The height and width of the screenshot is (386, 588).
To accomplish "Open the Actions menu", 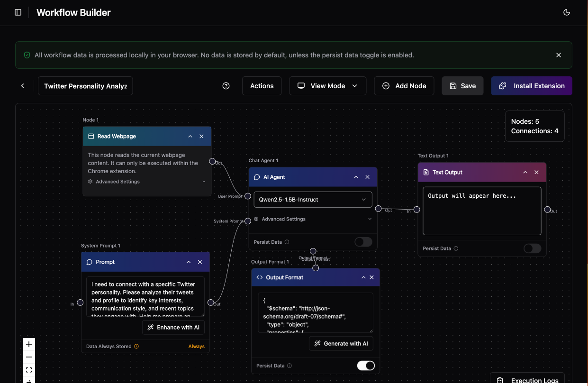I will (262, 86).
